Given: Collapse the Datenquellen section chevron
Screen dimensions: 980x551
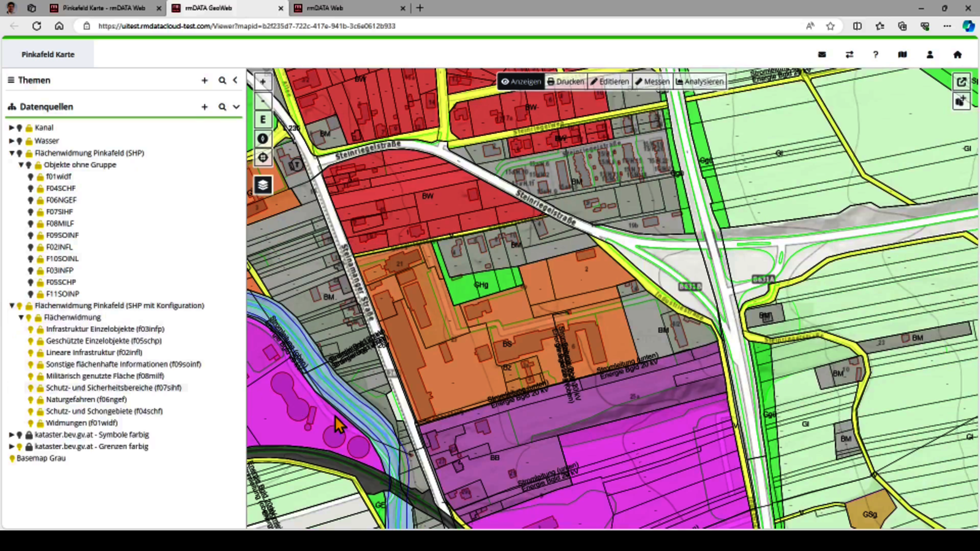Looking at the screenshot, I should point(236,107).
